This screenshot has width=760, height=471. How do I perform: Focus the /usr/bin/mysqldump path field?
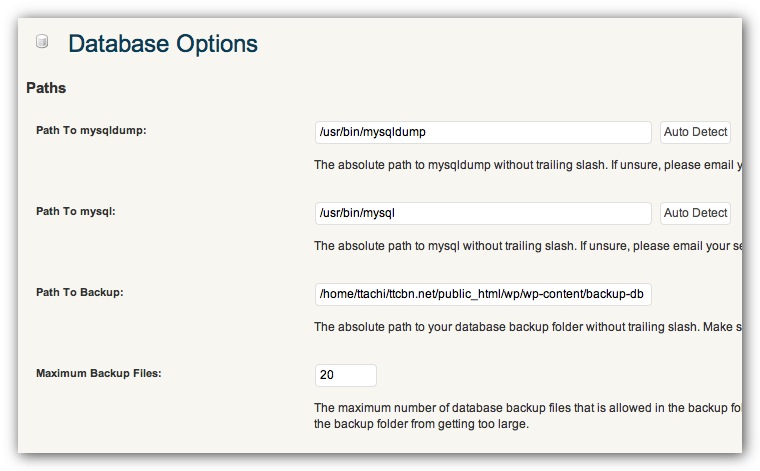tap(483, 132)
